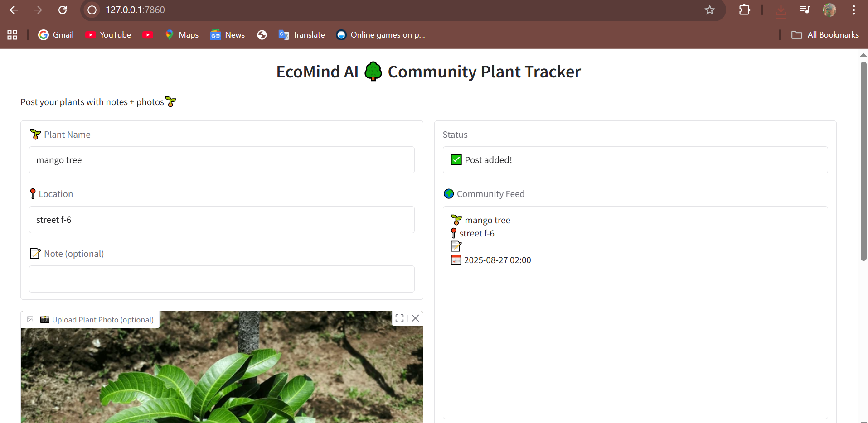This screenshot has width=868, height=423.
Task: Open the All Bookmarks folder
Action: pyautogui.click(x=825, y=35)
